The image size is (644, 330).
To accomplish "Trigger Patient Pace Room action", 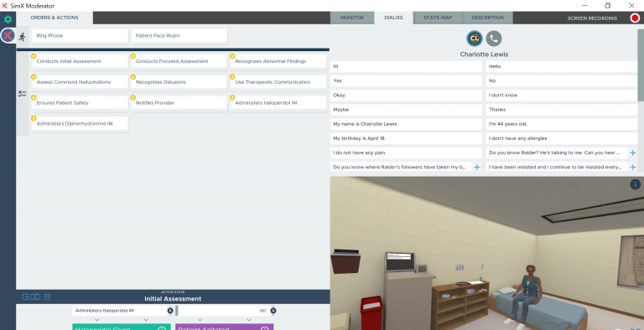I will click(x=179, y=36).
